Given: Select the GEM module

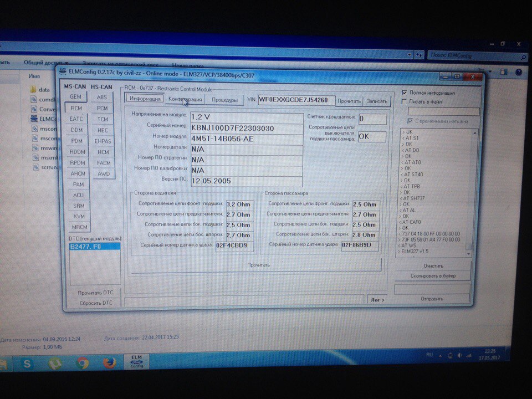Looking at the screenshot, I should click(75, 96).
